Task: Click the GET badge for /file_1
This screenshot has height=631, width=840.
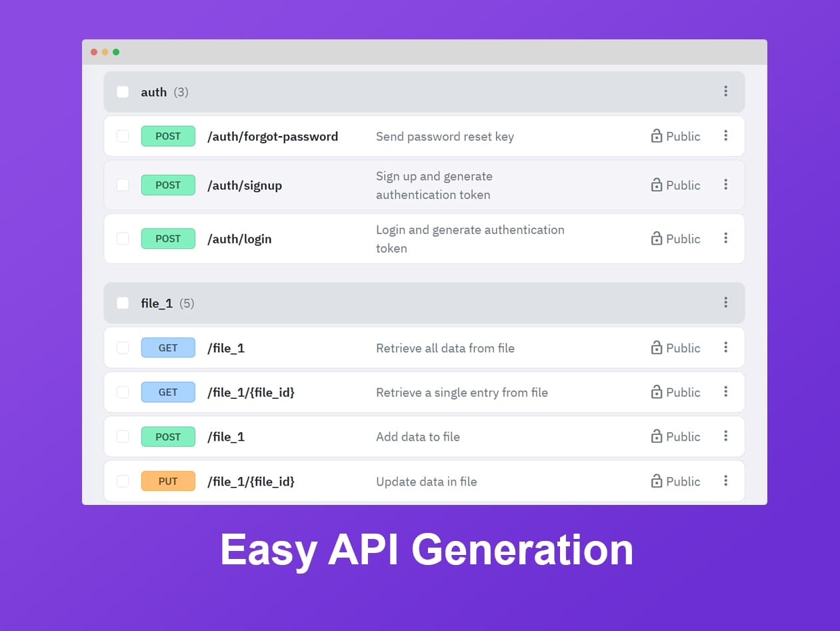Action: (x=168, y=348)
